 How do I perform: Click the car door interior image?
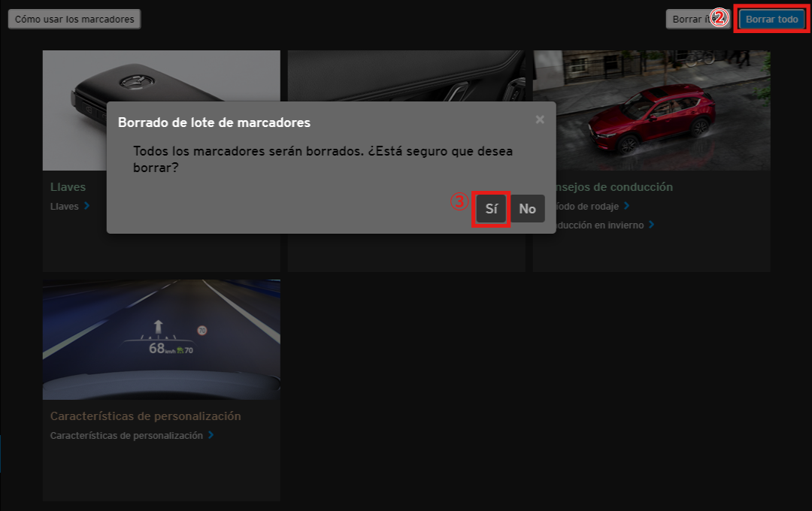406,75
